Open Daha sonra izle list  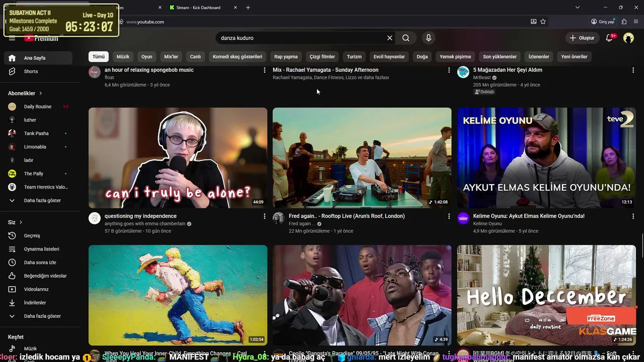coord(38,262)
